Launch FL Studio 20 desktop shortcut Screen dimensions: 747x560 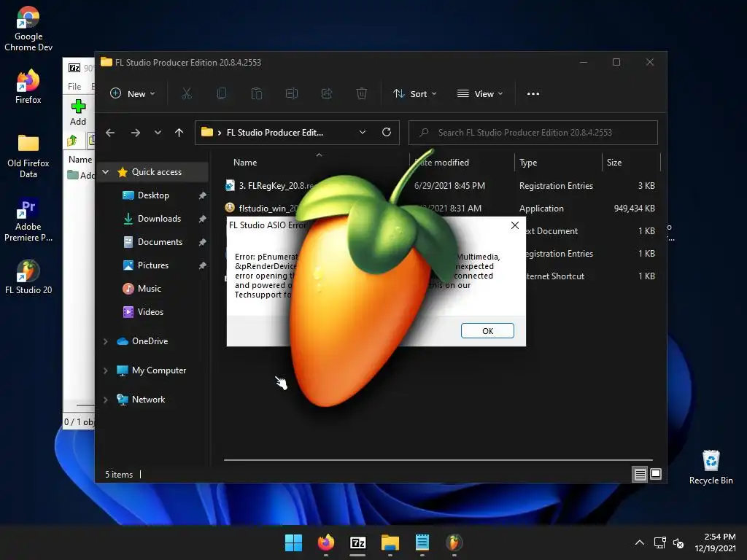click(28, 277)
